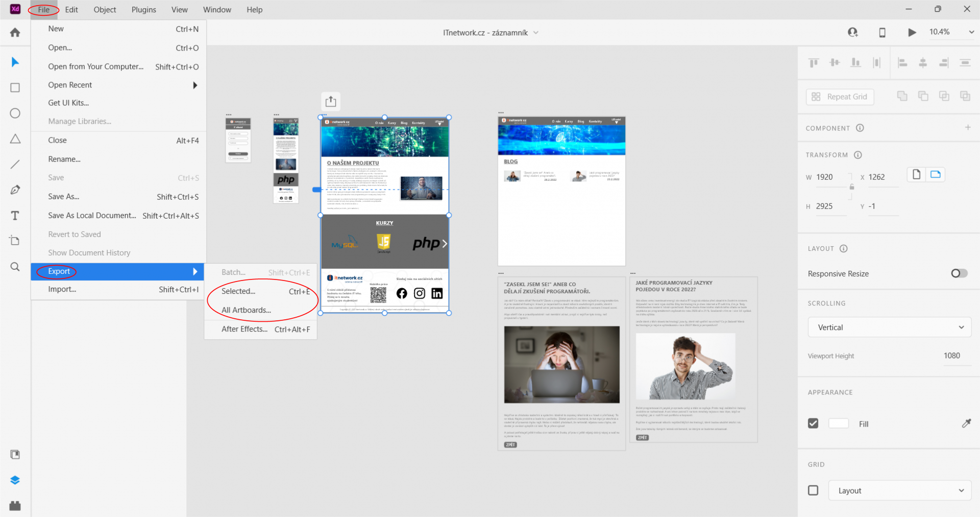Viewport: 980px width, 517px height.
Task: Pick fill color with the eyedropper
Action: pyautogui.click(x=967, y=424)
